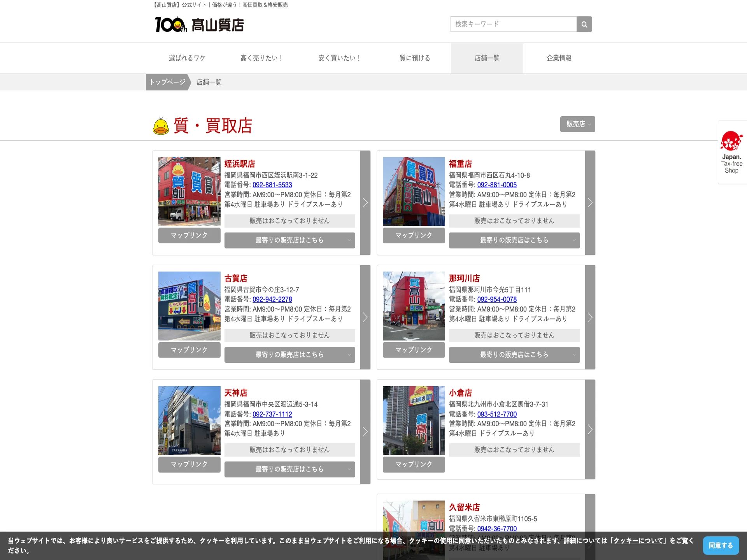Open the 福重店 store title
Image resolution: width=747 pixels, height=560 pixels.
point(460,164)
